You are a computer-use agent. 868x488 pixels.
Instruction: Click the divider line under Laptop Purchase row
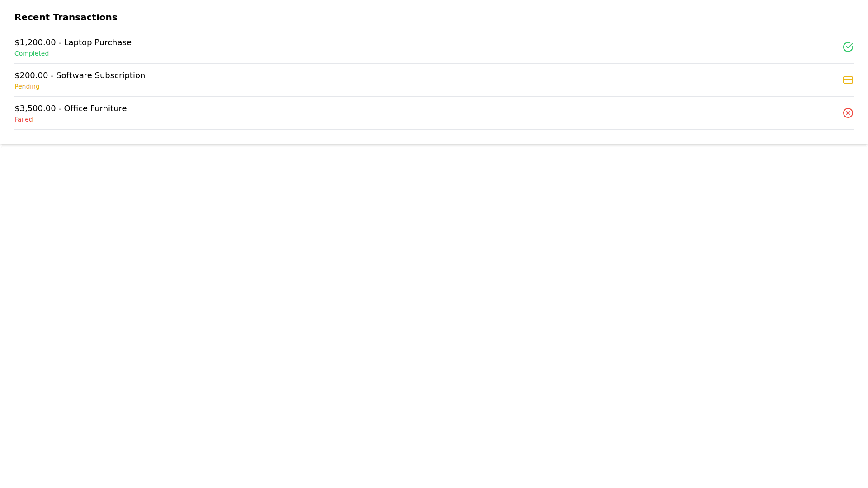click(434, 63)
